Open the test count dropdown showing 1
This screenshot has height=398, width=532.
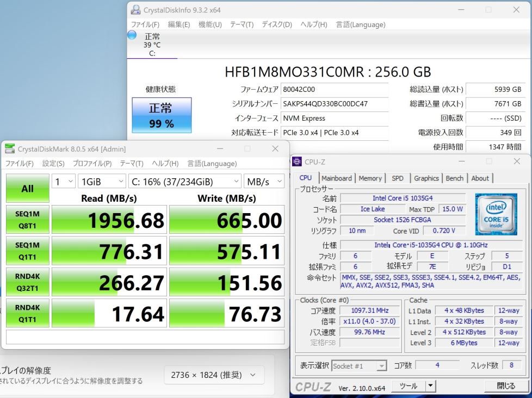point(64,182)
